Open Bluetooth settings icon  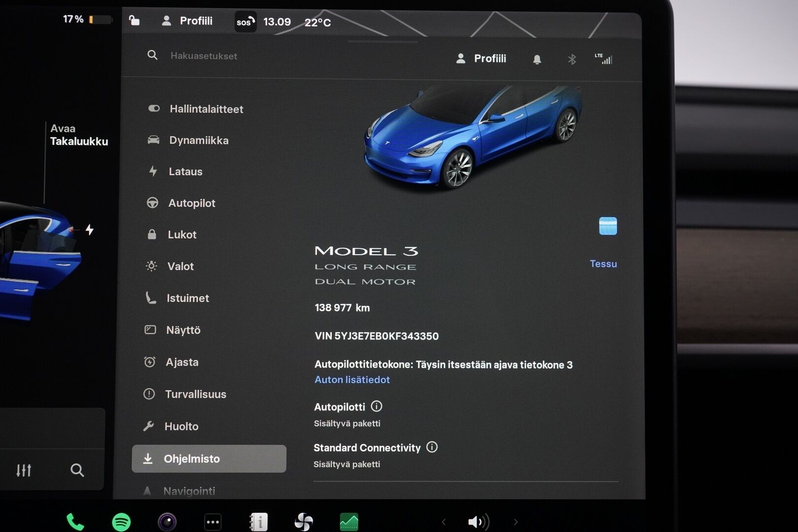pyautogui.click(x=571, y=60)
